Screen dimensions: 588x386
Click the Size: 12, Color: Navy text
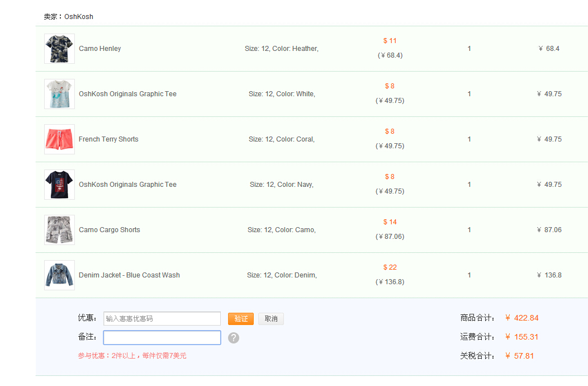point(282,185)
